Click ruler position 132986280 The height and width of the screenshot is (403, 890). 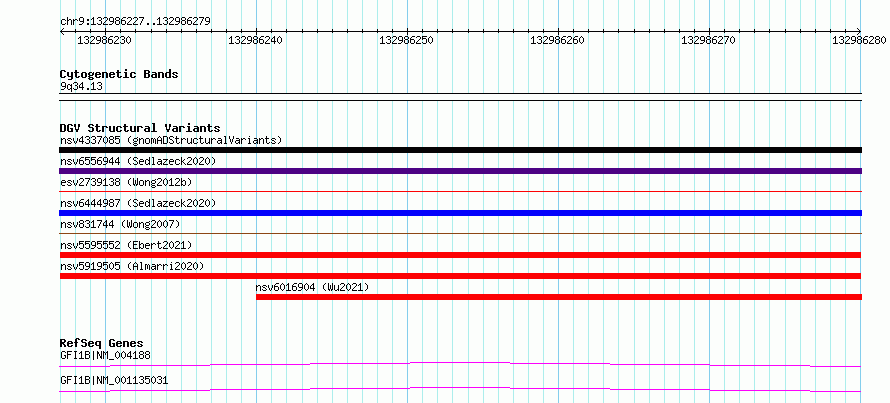[x=859, y=40]
